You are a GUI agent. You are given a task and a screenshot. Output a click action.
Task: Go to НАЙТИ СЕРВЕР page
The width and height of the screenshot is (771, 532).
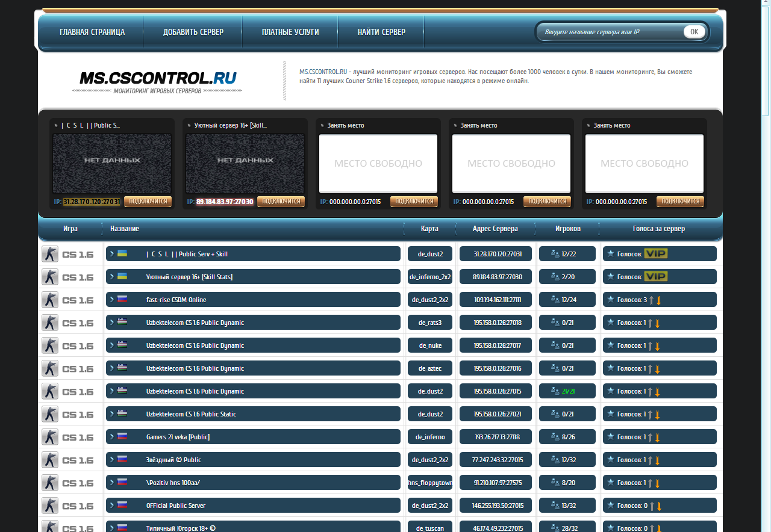(381, 32)
